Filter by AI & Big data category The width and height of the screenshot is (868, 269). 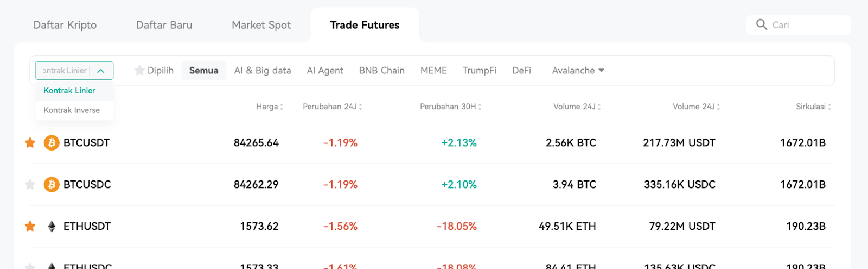pyautogui.click(x=263, y=71)
